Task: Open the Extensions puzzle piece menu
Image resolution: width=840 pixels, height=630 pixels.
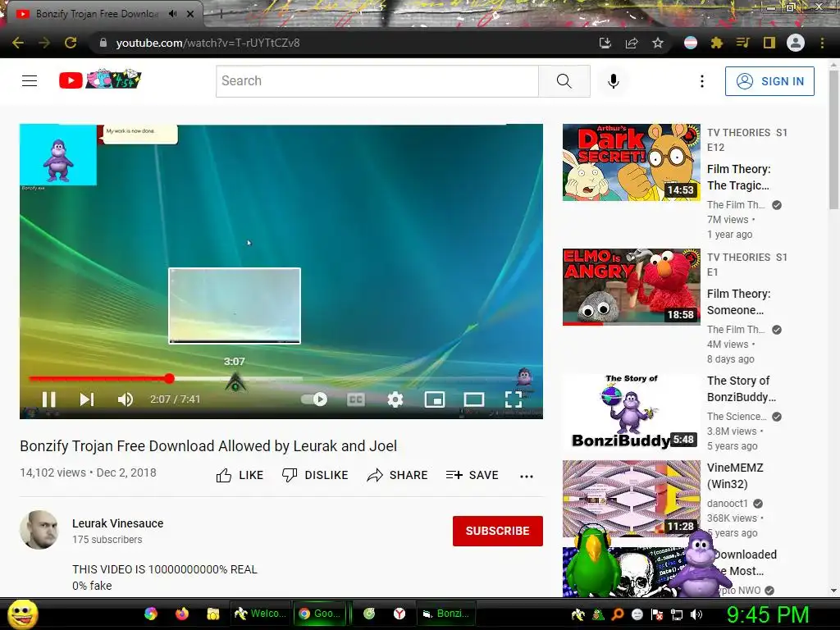Action: pyautogui.click(x=717, y=43)
